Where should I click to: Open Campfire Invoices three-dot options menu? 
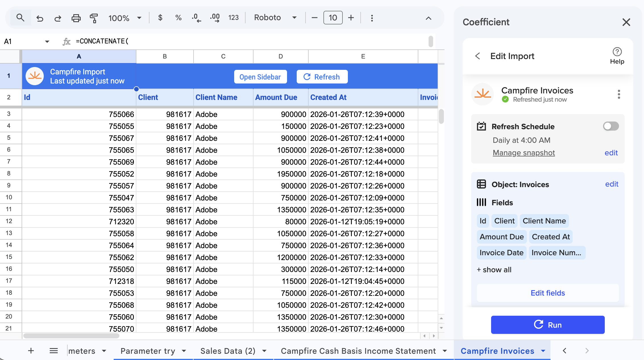pyautogui.click(x=619, y=94)
